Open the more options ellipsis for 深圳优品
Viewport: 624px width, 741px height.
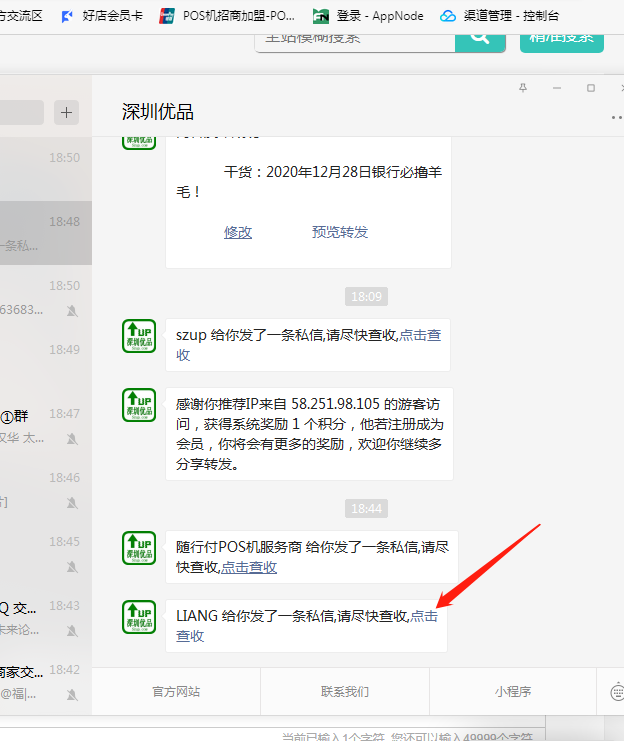(616, 117)
